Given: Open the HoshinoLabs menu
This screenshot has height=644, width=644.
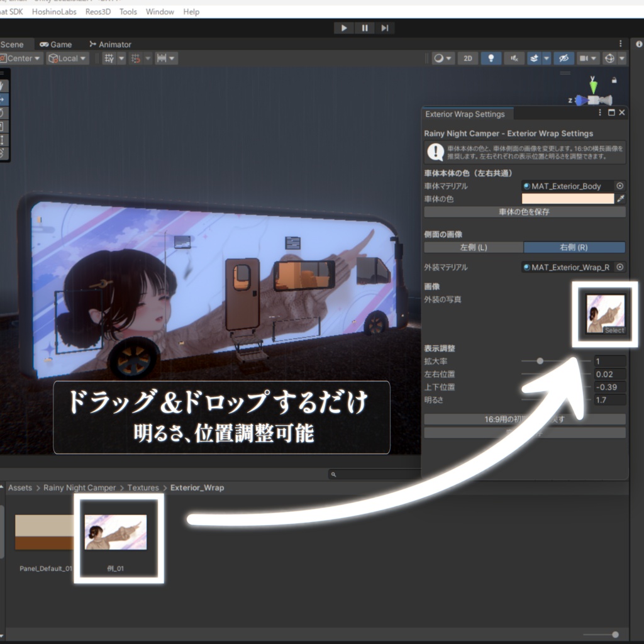Looking at the screenshot, I should click(54, 12).
